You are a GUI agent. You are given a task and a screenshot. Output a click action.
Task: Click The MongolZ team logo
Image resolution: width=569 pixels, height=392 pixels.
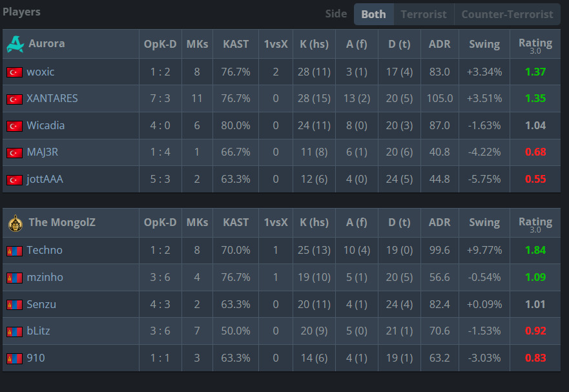pos(16,223)
